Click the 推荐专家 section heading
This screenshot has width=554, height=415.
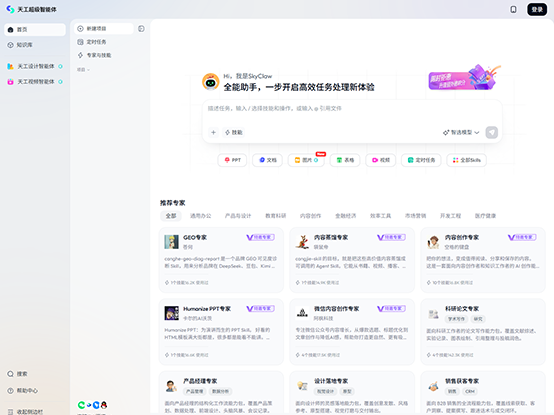172,203
